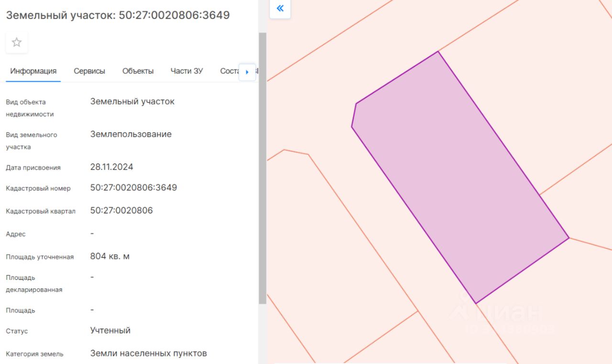This screenshot has height=364, width=612.
Task: Open the Сервисы tab
Action: (x=89, y=71)
